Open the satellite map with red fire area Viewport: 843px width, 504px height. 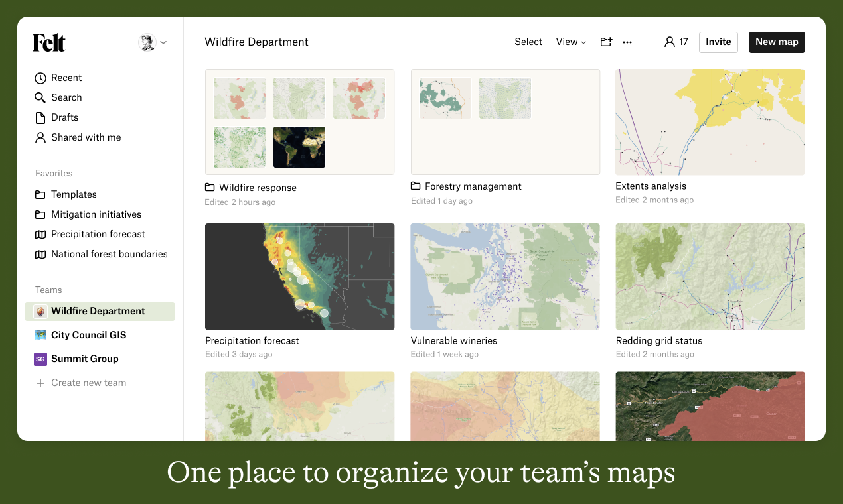coord(710,406)
